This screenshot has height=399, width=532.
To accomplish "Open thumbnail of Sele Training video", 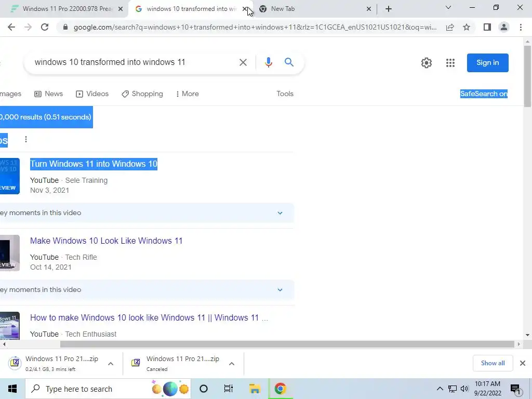I will pyautogui.click(x=9, y=176).
